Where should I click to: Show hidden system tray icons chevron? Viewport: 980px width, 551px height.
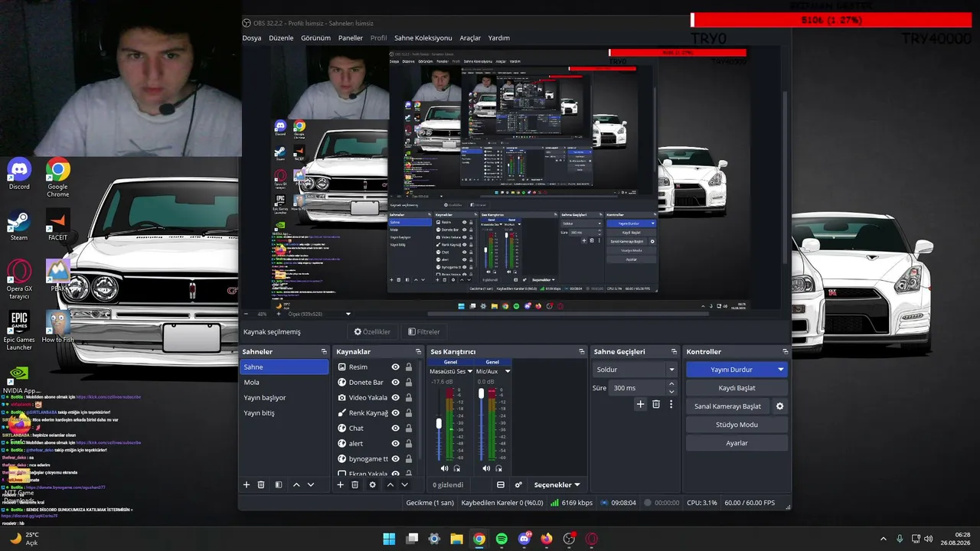883,539
